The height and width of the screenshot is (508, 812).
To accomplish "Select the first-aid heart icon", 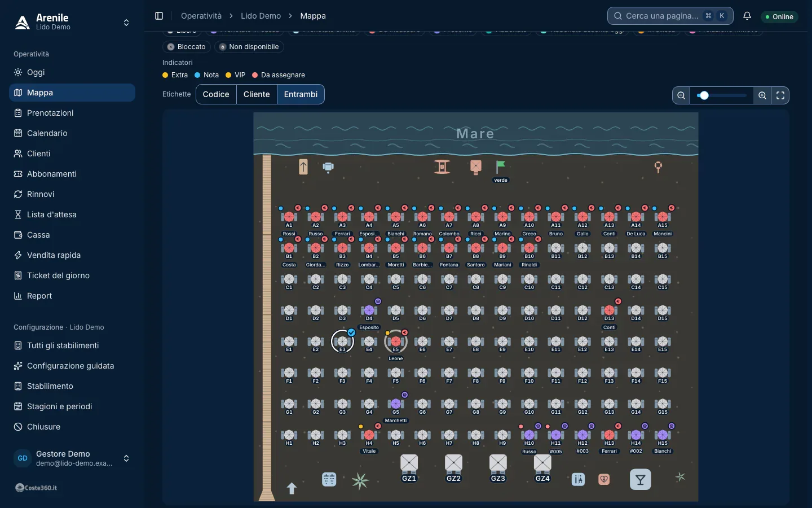I will coord(604,480).
